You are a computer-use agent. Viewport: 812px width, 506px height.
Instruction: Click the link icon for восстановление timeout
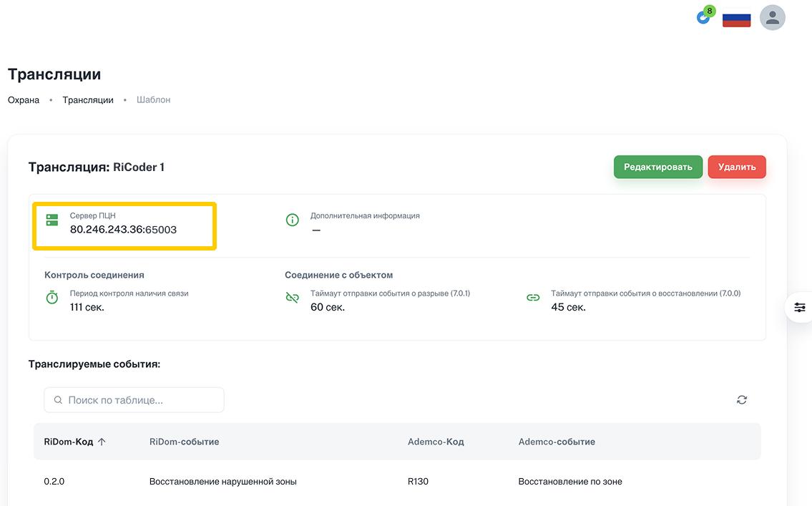(533, 298)
